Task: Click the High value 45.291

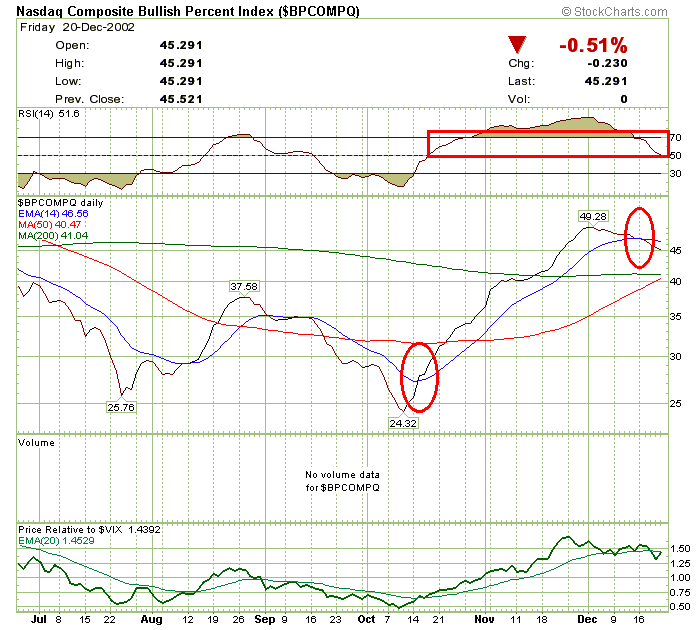Action: 181,63
